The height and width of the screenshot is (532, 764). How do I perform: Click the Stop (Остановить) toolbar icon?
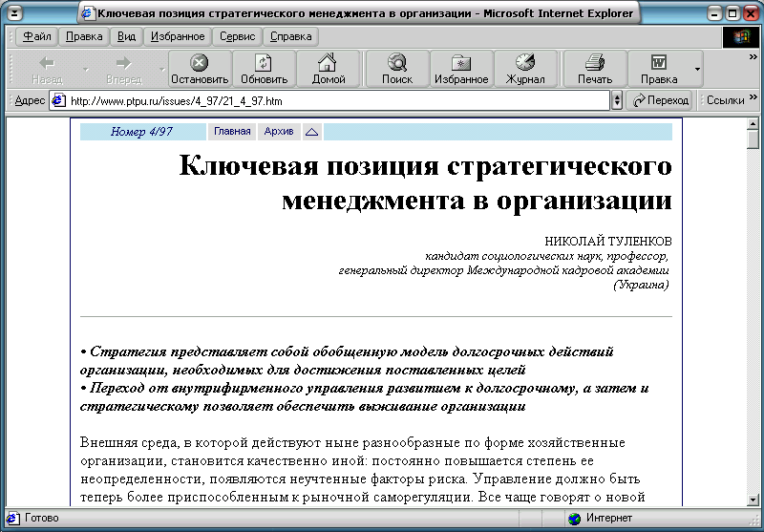pyautogui.click(x=200, y=69)
